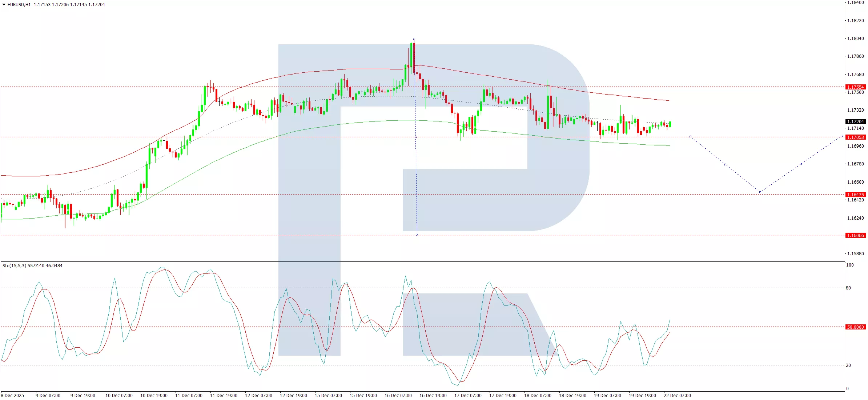Click the 16 Dec 07:00 time label
This screenshot has height=400, width=868.
398,396
